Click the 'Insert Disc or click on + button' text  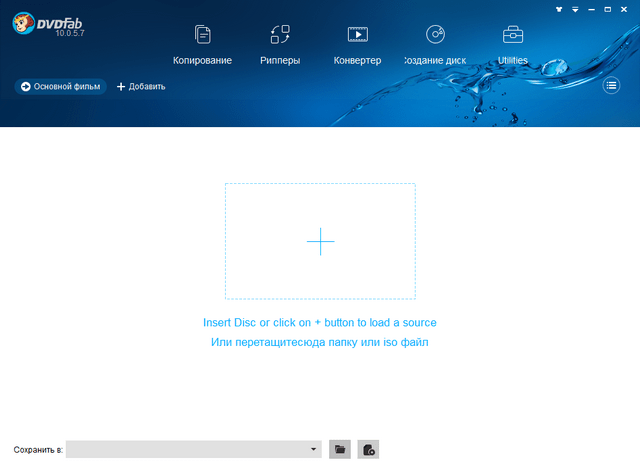pos(320,322)
